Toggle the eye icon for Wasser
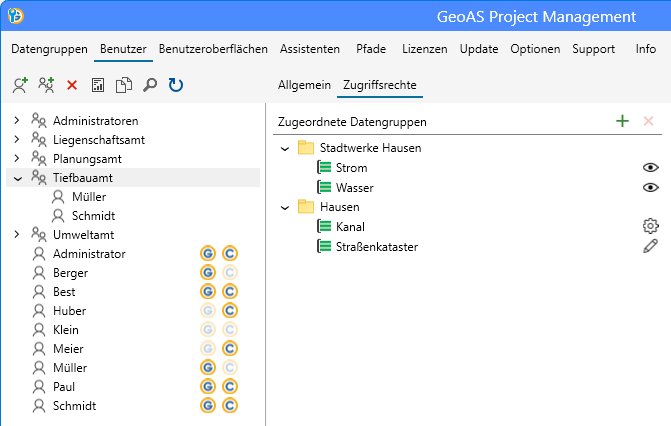The width and height of the screenshot is (671, 426). click(x=651, y=187)
